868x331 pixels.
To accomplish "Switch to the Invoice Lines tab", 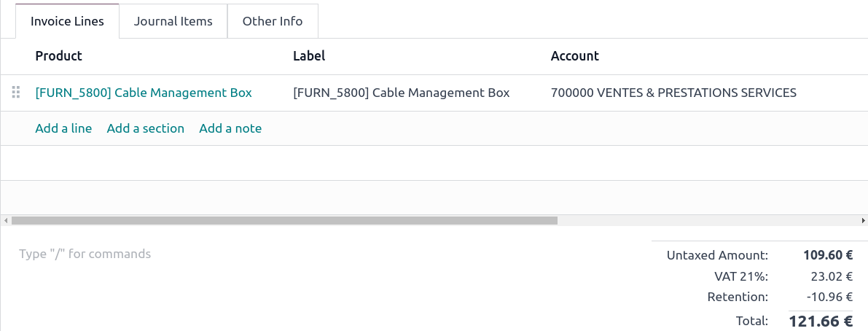I will pos(67,21).
